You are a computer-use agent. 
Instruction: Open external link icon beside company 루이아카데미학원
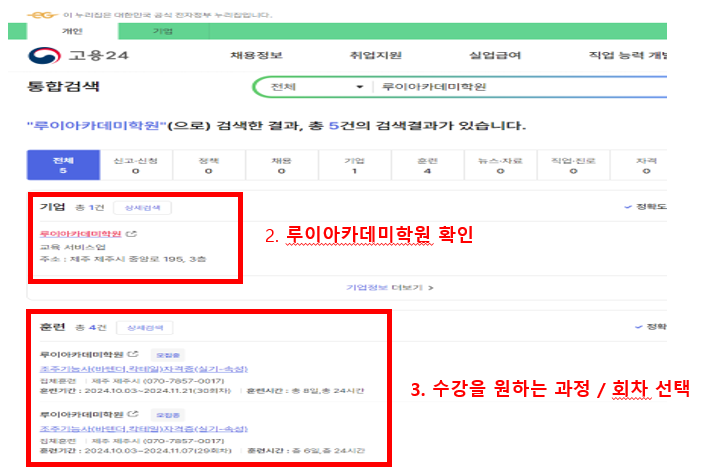[131, 233]
